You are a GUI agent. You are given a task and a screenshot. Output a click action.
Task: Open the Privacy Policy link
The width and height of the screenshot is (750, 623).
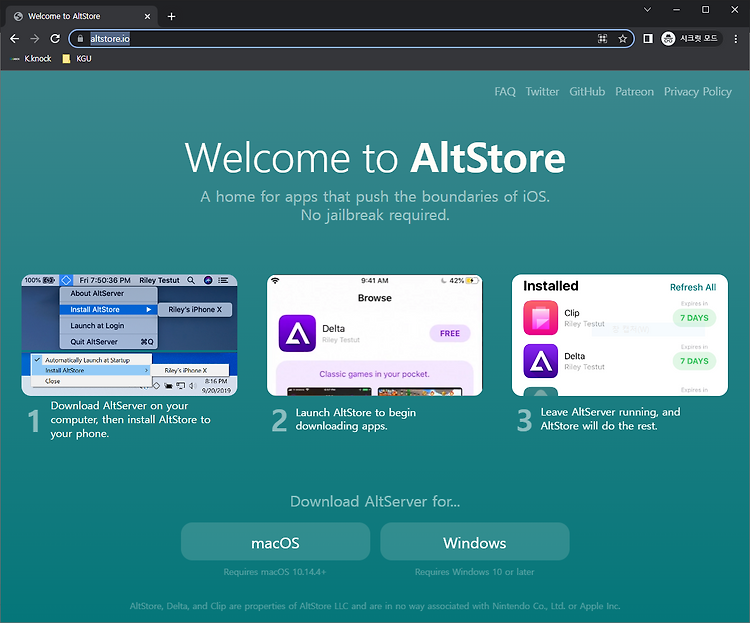pos(697,91)
